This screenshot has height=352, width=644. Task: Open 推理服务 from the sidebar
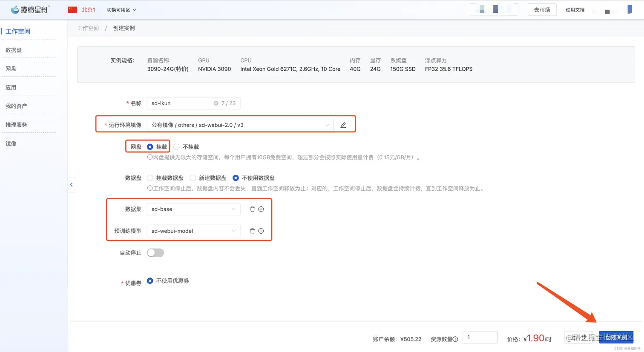pyautogui.click(x=17, y=125)
